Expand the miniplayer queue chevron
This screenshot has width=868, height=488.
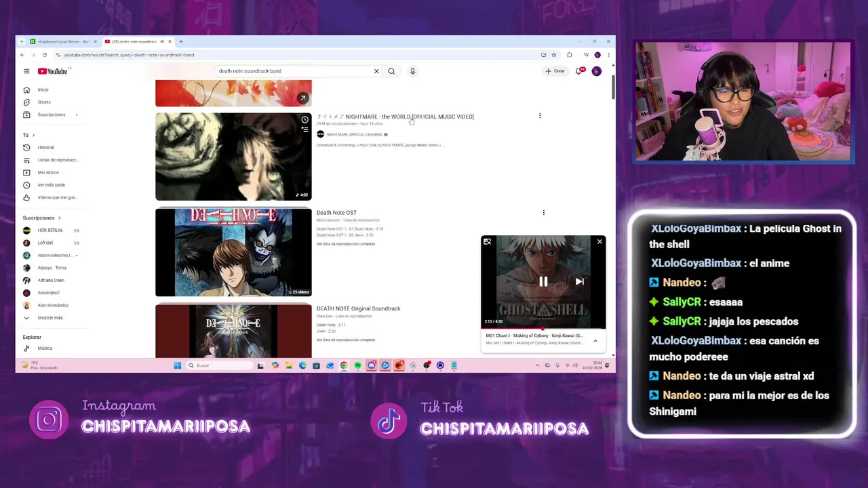[595, 341]
